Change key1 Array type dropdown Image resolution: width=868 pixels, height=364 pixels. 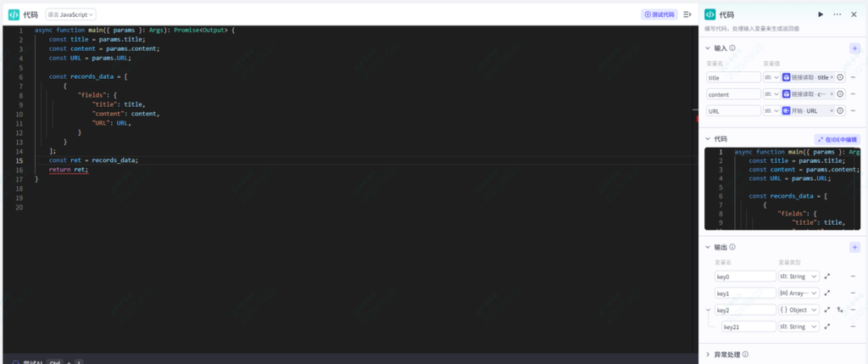(x=798, y=293)
